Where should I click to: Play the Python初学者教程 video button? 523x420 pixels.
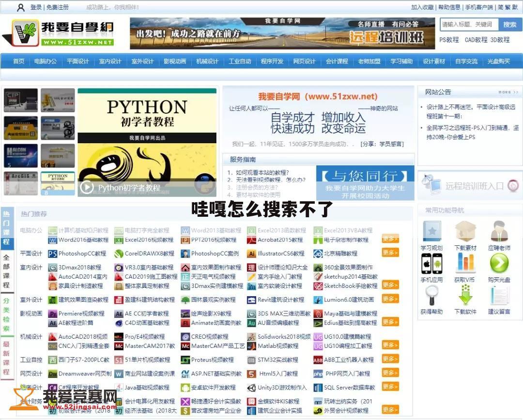[87, 187]
